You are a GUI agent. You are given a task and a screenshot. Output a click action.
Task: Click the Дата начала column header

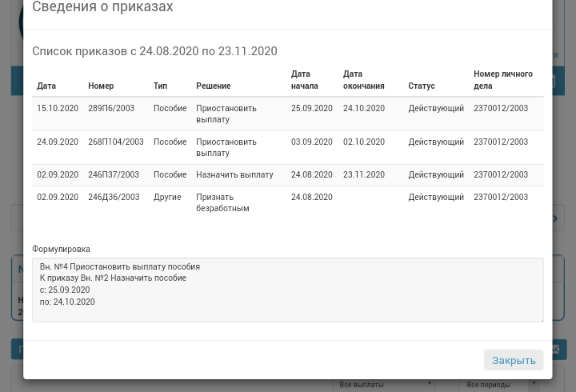pos(305,80)
